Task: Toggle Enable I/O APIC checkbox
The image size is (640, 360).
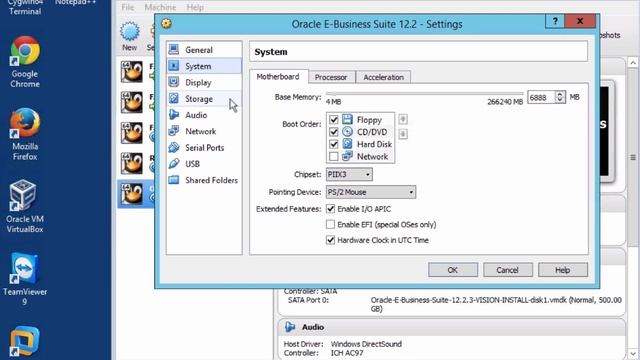Action: (x=330, y=209)
